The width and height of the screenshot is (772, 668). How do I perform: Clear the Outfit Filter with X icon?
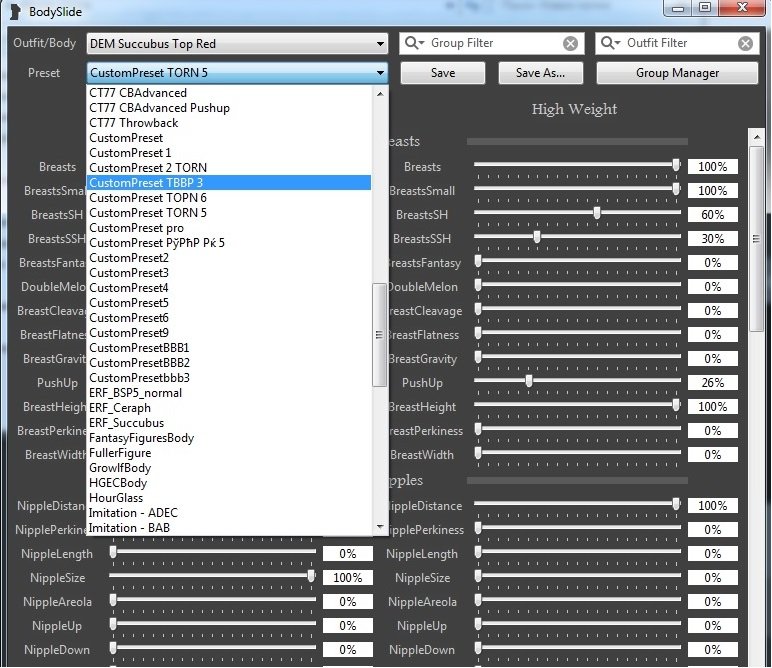pos(746,44)
